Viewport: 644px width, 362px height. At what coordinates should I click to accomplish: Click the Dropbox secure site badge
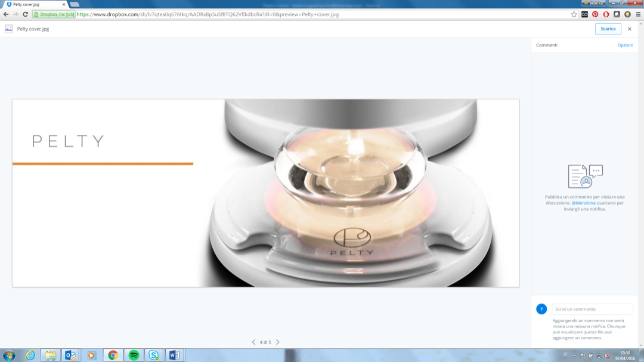(x=54, y=14)
